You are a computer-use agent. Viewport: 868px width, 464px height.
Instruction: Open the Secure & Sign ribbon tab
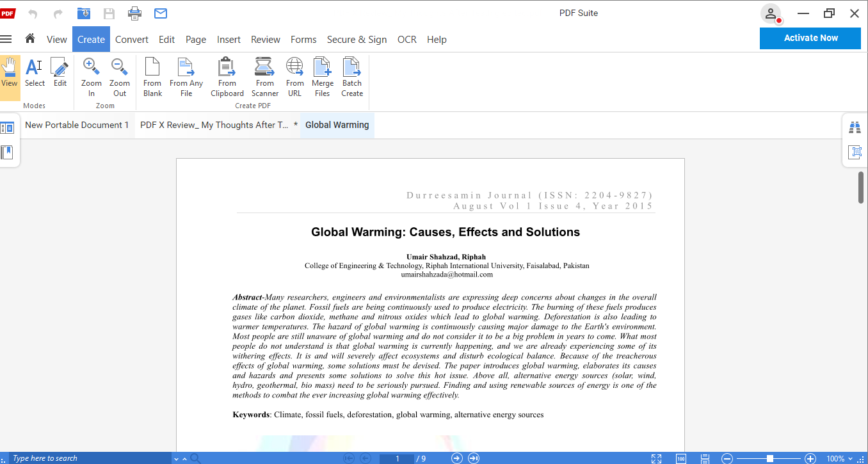click(357, 39)
